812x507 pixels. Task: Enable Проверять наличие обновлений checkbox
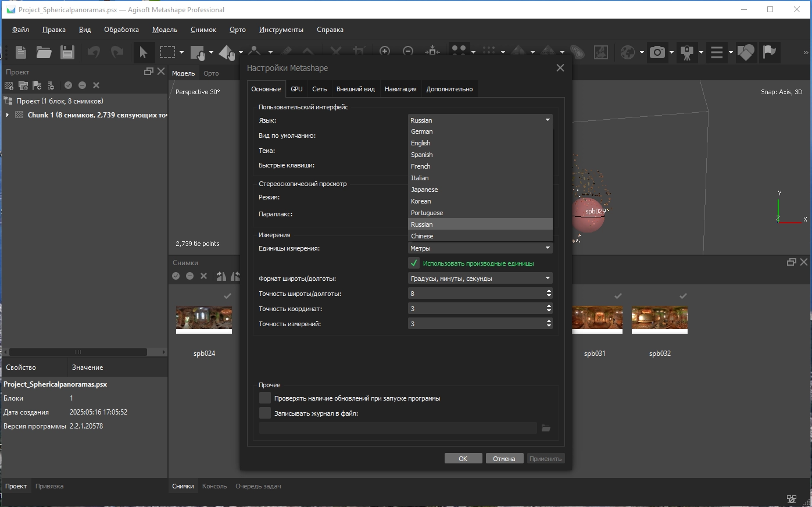[265, 398]
